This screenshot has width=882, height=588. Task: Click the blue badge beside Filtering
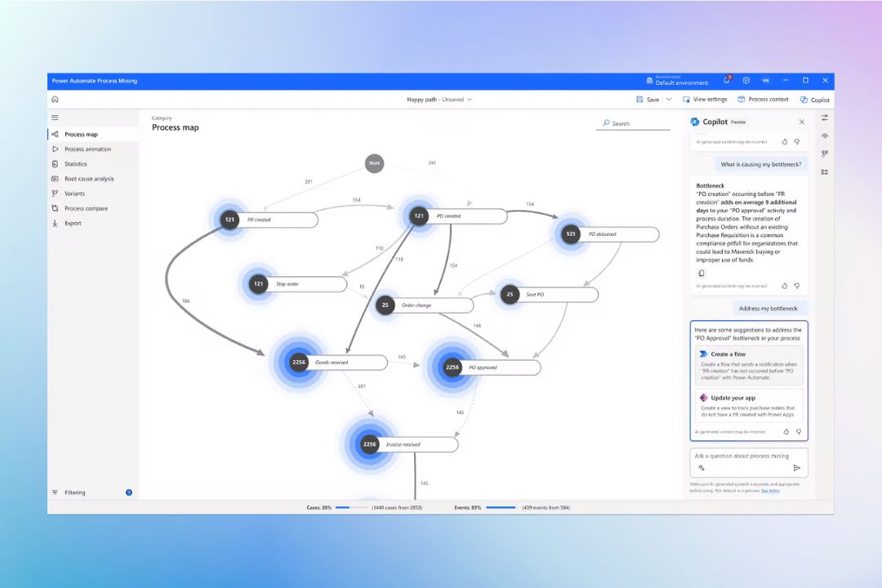[x=129, y=492]
